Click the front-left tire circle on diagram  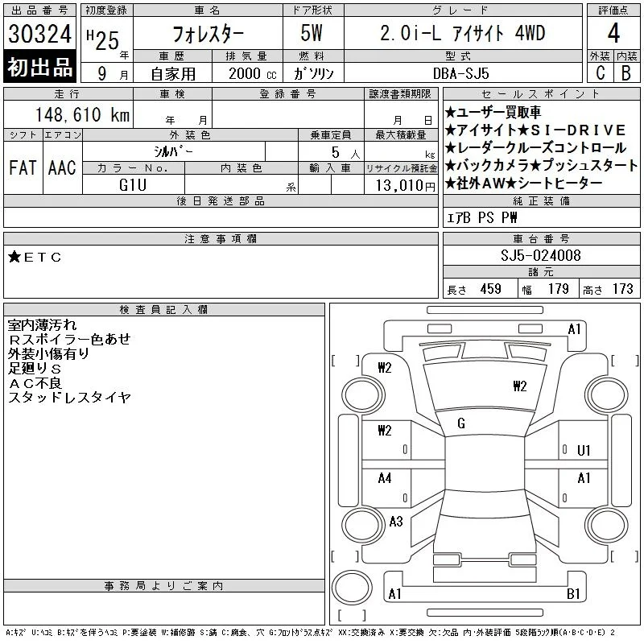363,395
